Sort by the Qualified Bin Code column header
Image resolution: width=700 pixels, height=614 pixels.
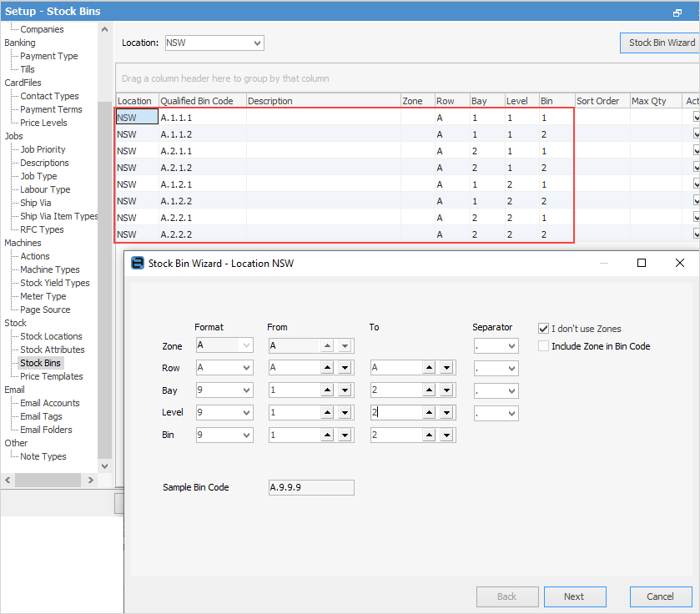click(197, 101)
